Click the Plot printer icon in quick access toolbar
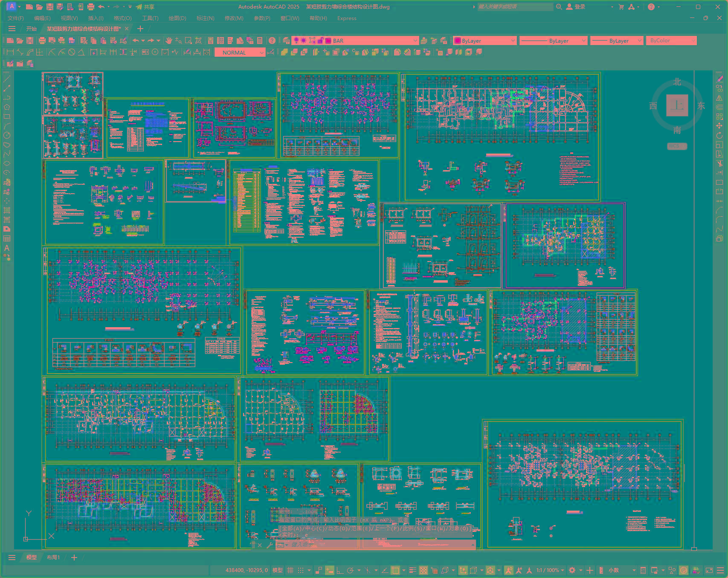Viewport: 728px width, 578px height. pyautogui.click(x=90, y=7)
